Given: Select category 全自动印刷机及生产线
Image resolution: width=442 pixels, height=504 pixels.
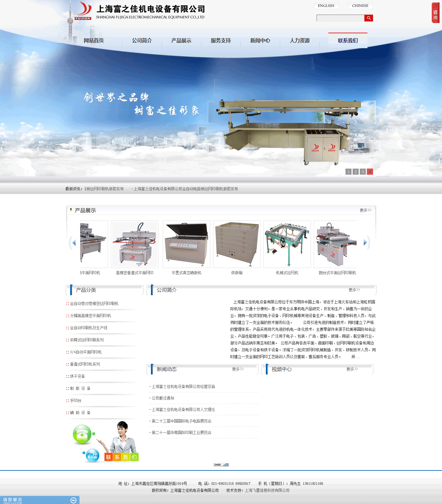Looking at the screenshot, I should coord(89,328).
